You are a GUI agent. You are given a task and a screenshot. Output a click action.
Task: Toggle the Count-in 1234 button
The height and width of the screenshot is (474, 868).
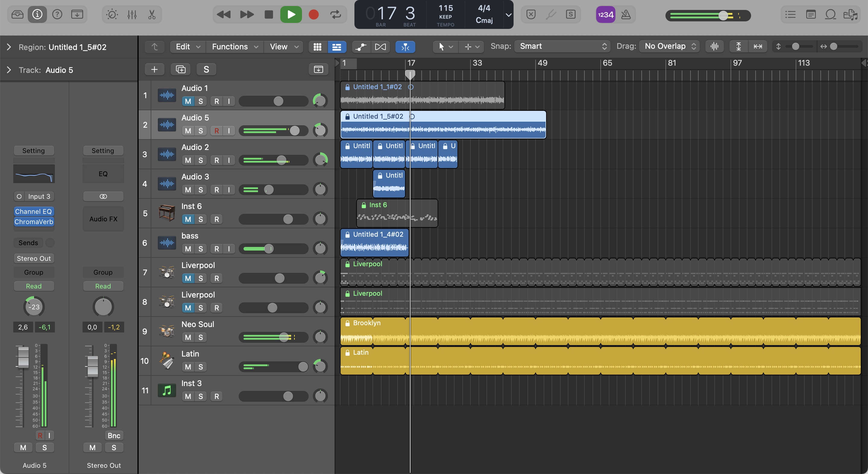click(605, 14)
